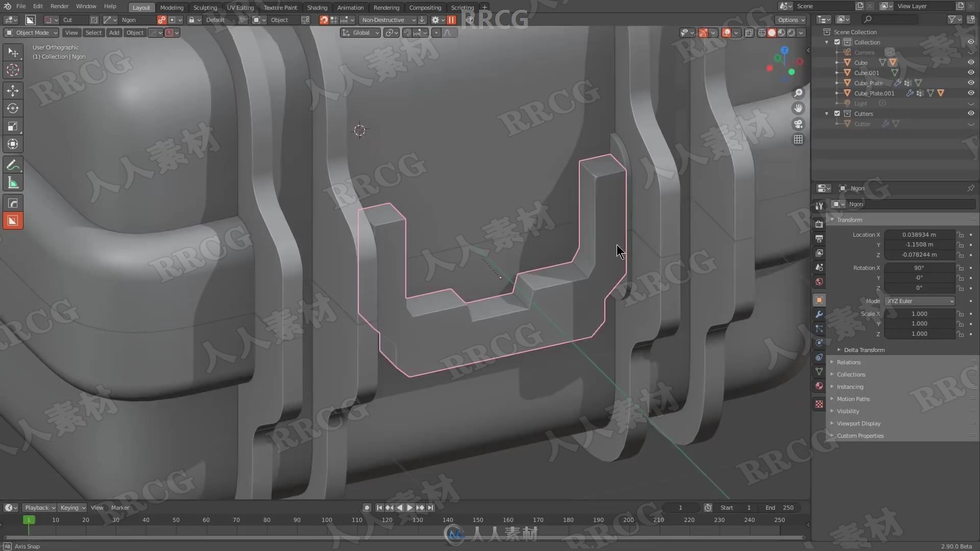980x551 pixels.
Task: Expand the Relations section
Action: click(x=849, y=362)
